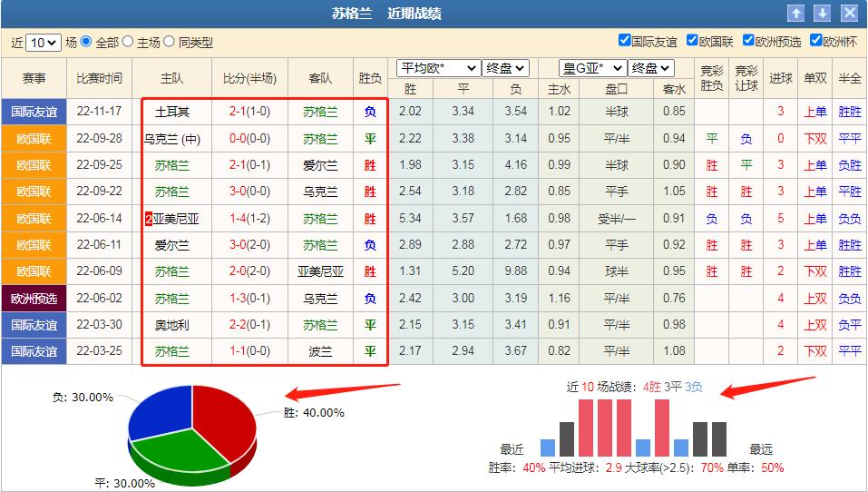Click goals count 5 in 22-06-14 row

(781, 218)
